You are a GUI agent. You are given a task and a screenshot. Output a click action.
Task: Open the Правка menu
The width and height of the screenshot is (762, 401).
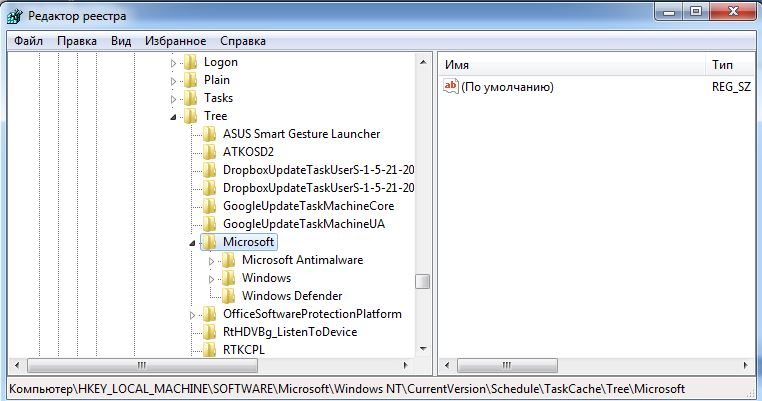pos(77,41)
